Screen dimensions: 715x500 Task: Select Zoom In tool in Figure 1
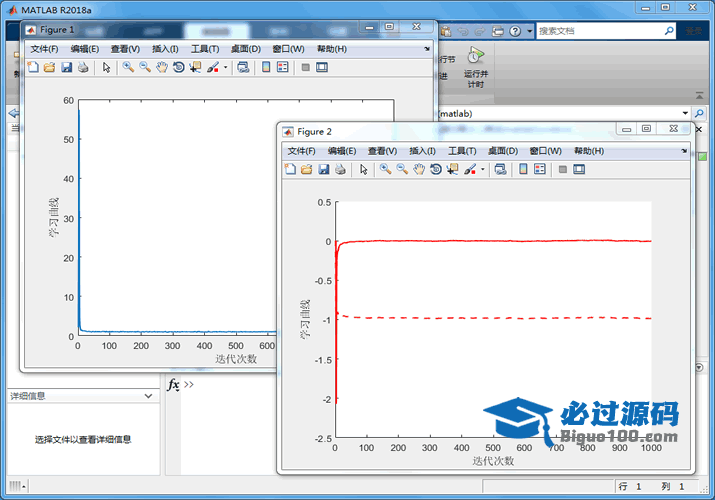click(128, 67)
